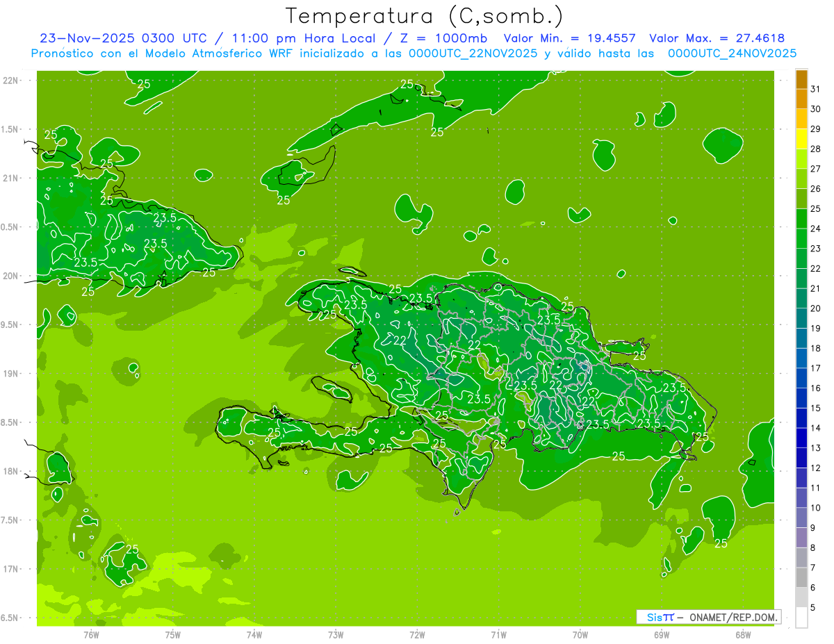Image resolution: width=834 pixels, height=644 pixels.
Task: Click the colorbar scale label "29"
Action: tap(816, 129)
